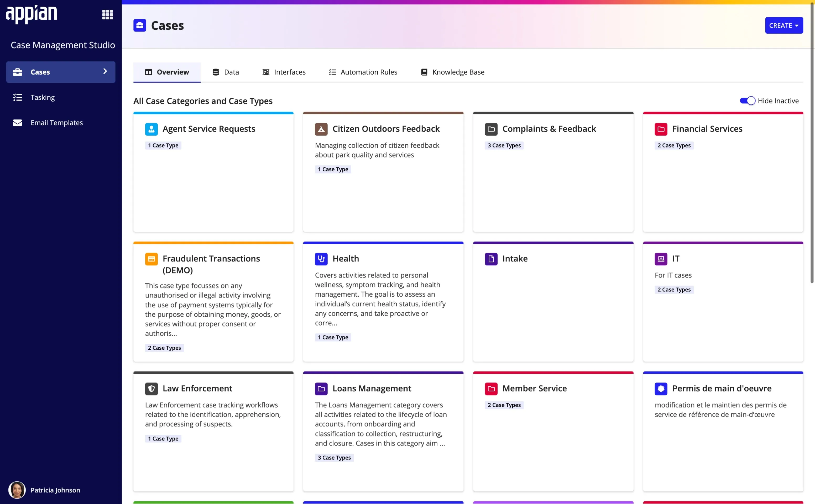815x504 pixels.
Task: Click the IT category laptop icon
Action: tap(661, 259)
